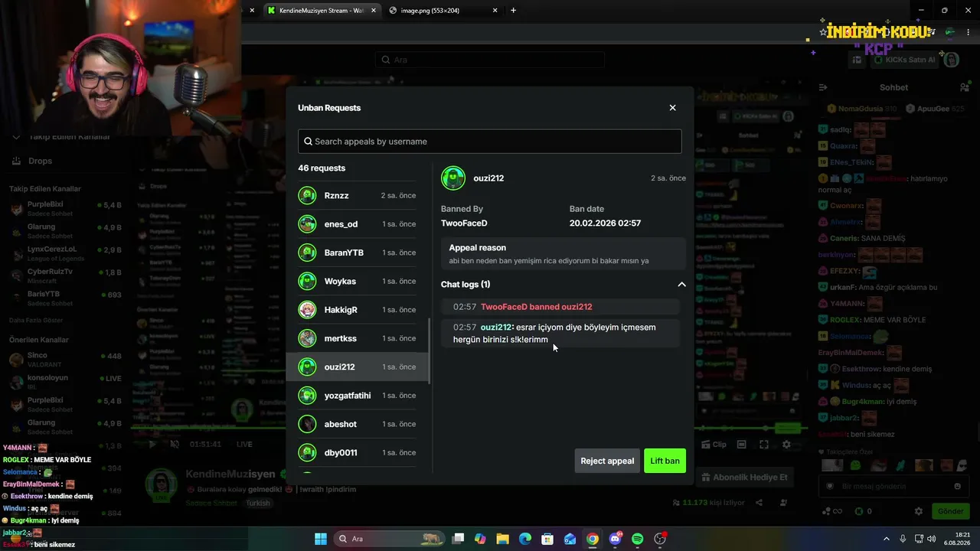980x551 pixels.
Task: Collapse the Sohbet chat panel
Action: coord(823,87)
